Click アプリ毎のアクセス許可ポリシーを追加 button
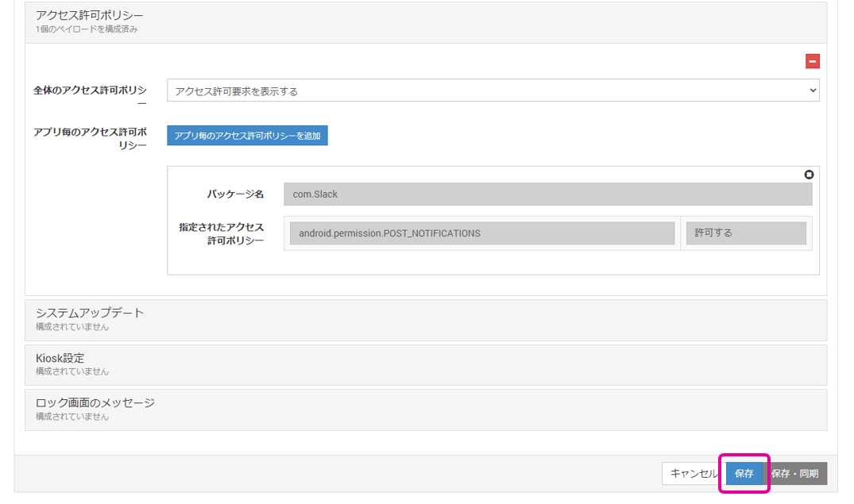Screen dimensions: 854x504 (247, 136)
